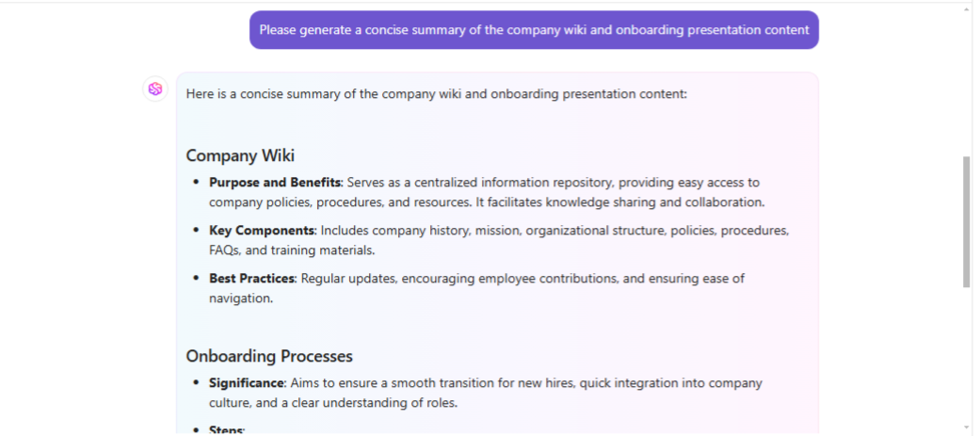Click the "Company Wiki" heading
Screen dimensions: 980x436
[x=240, y=155]
